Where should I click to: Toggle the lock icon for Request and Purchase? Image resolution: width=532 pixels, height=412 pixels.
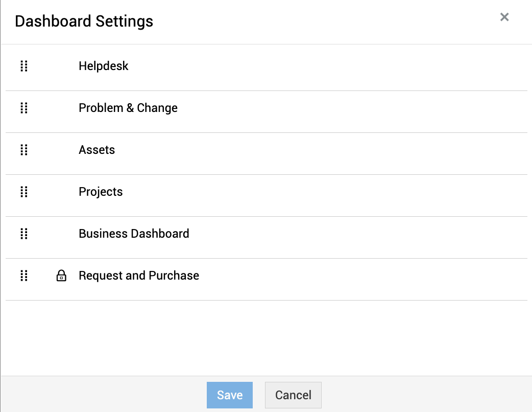61,276
